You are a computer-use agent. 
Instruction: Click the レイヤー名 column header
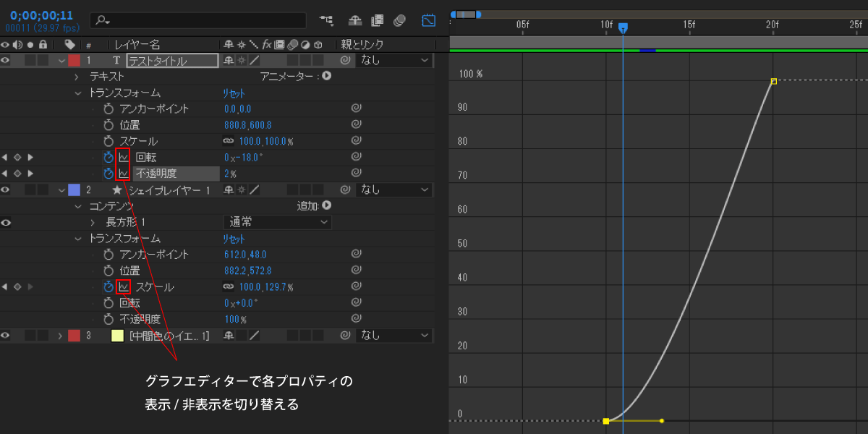137,45
